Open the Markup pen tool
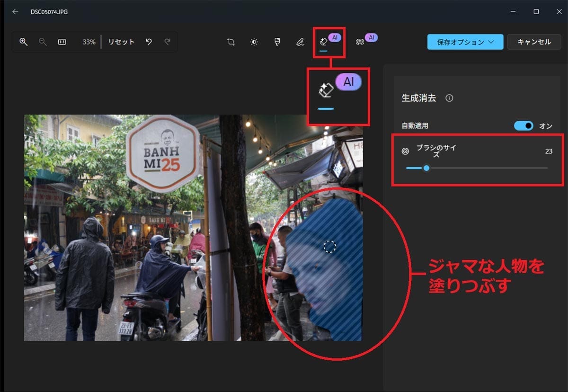The height and width of the screenshot is (392, 568). click(x=300, y=42)
